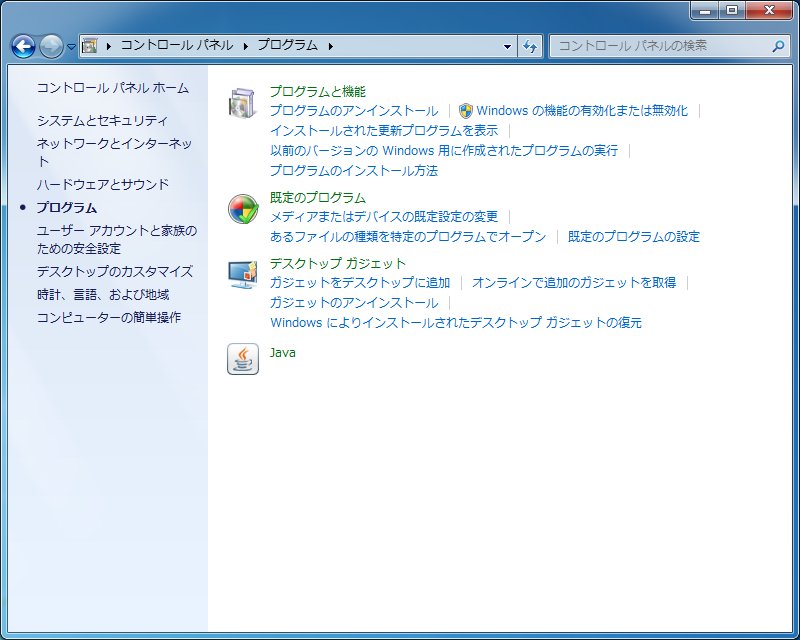The width and height of the screenshot is (800, 640).
Task: Open Windows の機能の有効化または無効化
Action: coord(582,111)
